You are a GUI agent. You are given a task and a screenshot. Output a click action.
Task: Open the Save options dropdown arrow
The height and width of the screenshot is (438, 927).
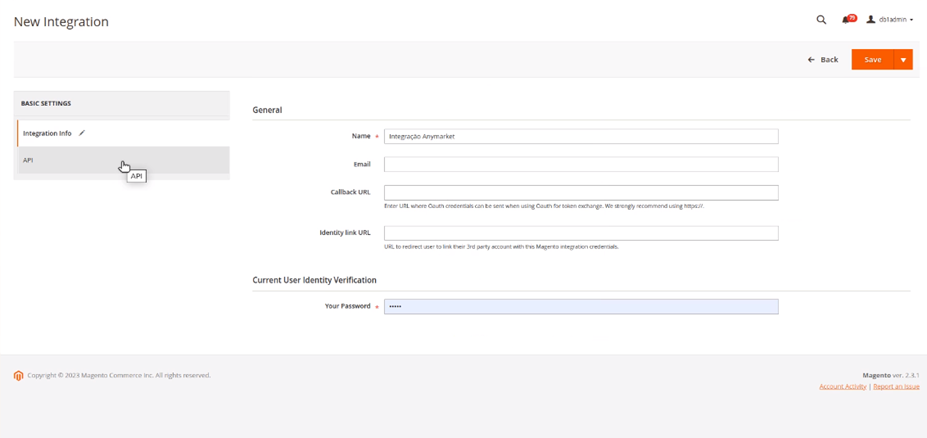point(903,60)
